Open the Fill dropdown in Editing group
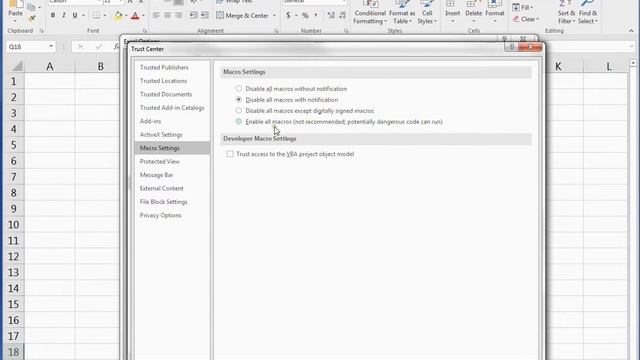The width and height of the screenshot is (640, 360). click(x=523, y=7)
